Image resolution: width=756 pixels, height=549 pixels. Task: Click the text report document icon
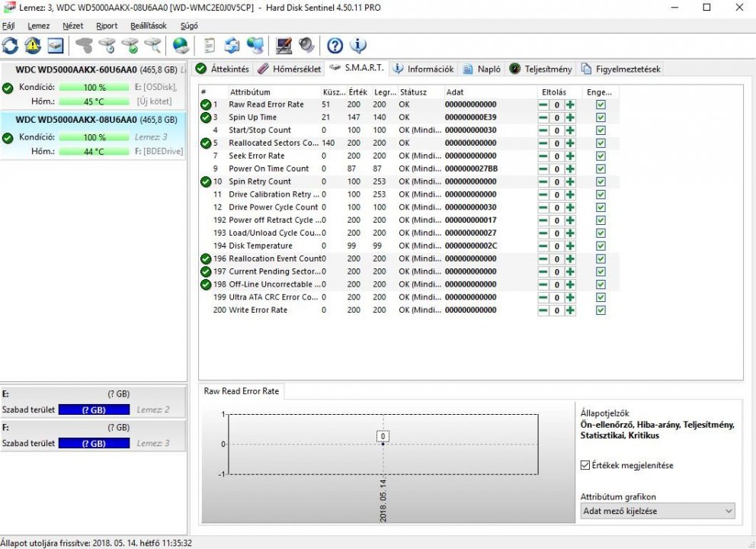[x=210, y=46]
